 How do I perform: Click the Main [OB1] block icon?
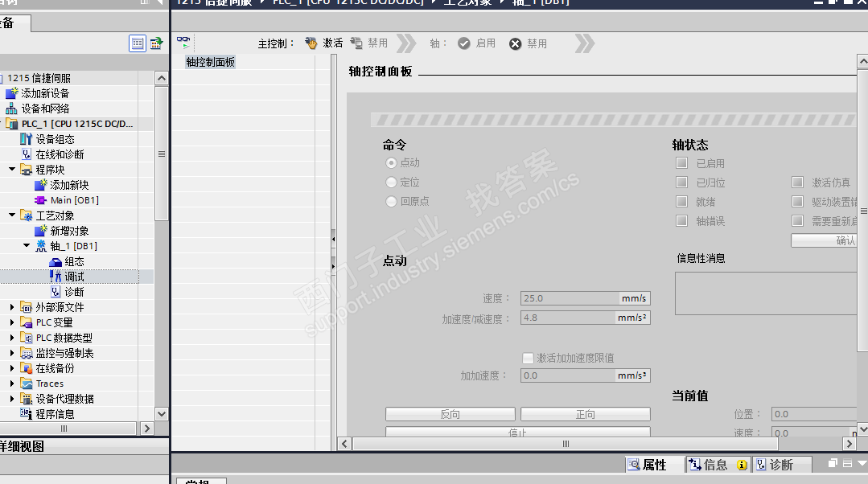click(x=40, y=200)
